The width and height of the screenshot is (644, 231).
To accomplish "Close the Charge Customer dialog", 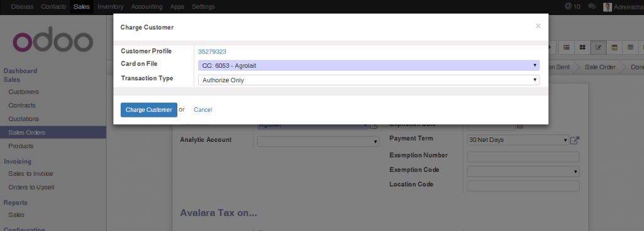I will pos(538,26).
